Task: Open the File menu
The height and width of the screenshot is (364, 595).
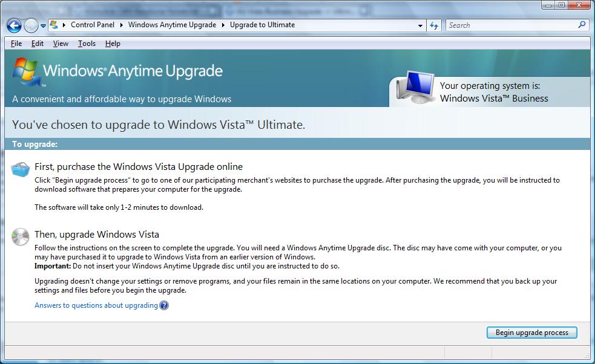Action: 16,44
